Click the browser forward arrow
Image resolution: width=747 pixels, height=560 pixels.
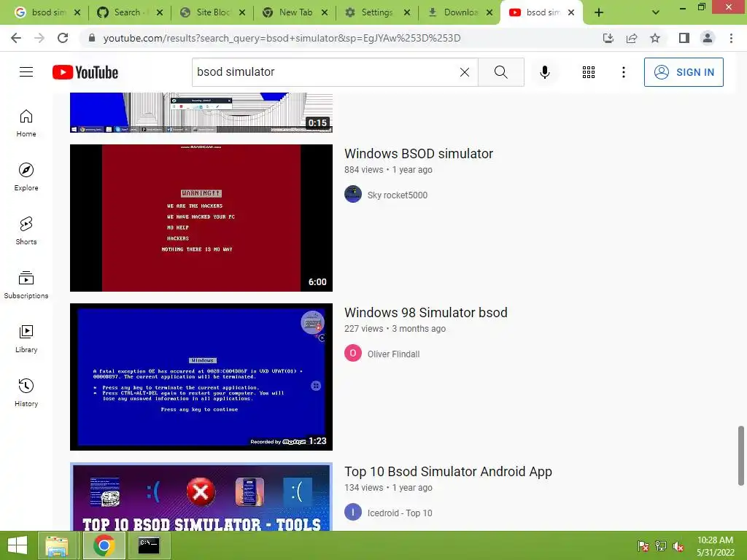[x=39, y=38]
